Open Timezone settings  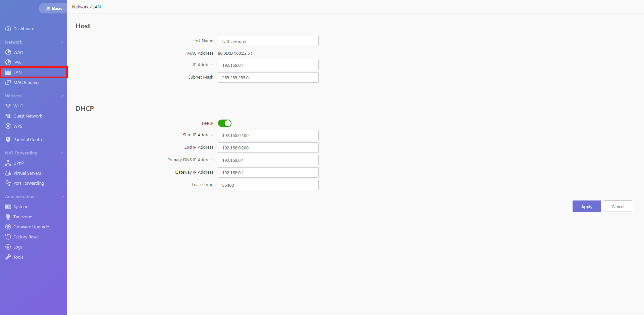pos(34,217)
